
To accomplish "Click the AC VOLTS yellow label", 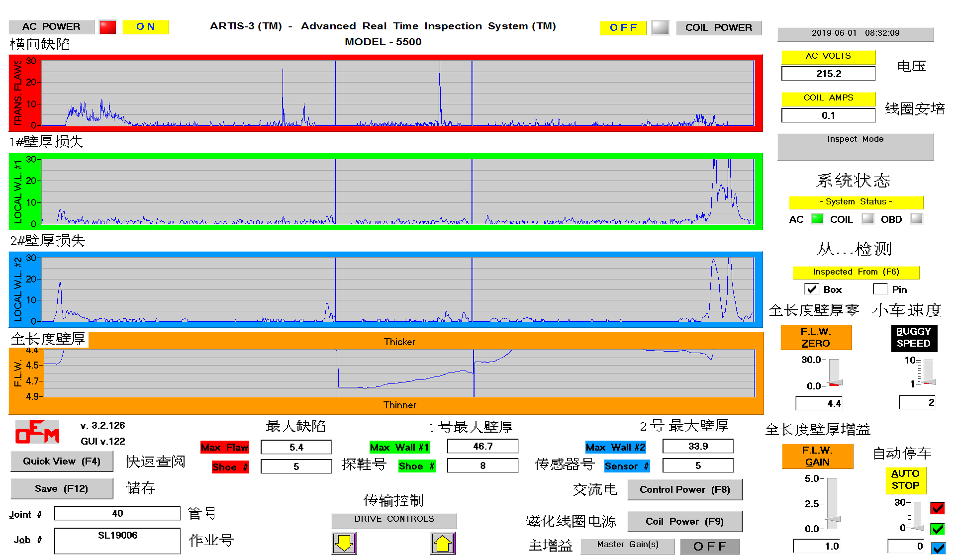I will 829,57.
